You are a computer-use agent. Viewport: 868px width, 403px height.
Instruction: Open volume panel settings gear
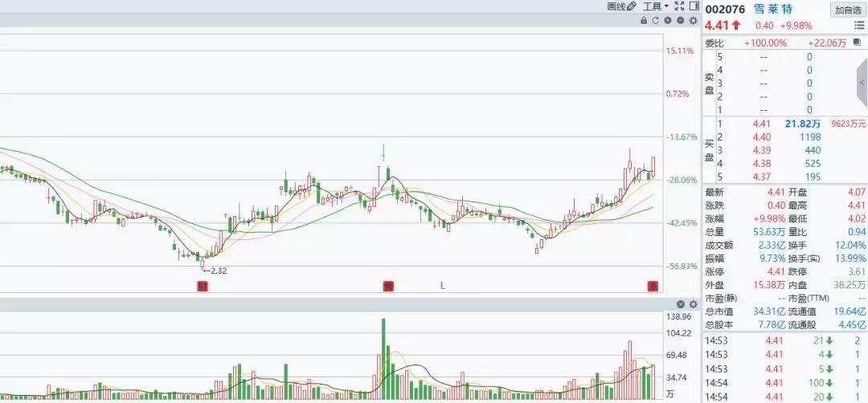tap(693, 304)
